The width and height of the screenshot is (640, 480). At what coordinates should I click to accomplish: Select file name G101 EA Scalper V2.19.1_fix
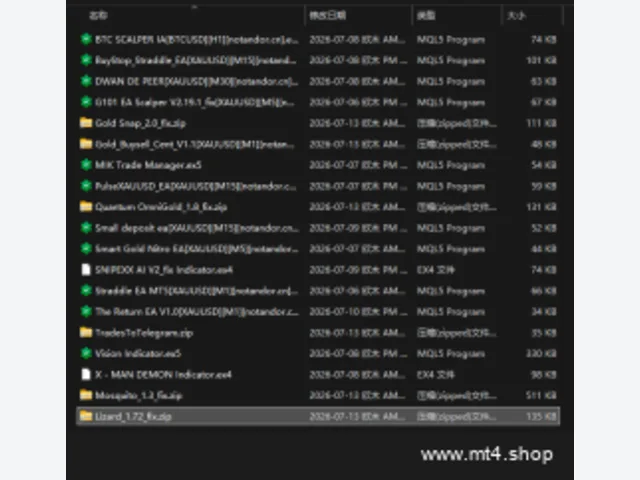194,102
